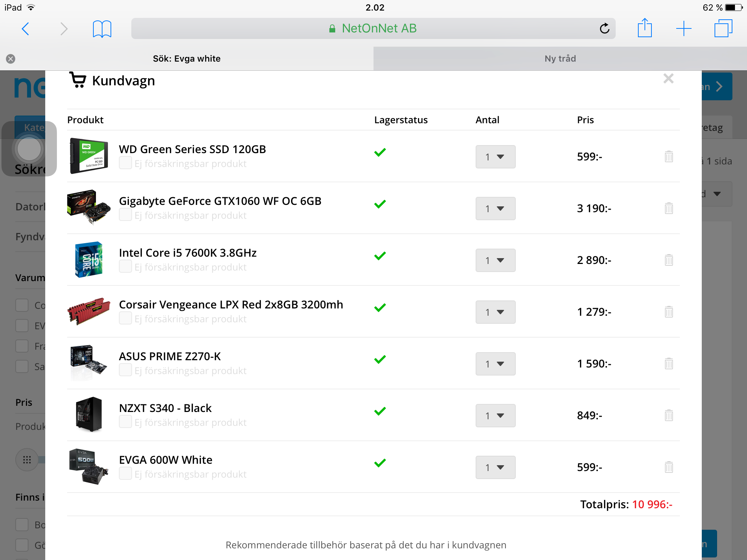Close the Kundvagn cart dialog

tap(668, 79)
